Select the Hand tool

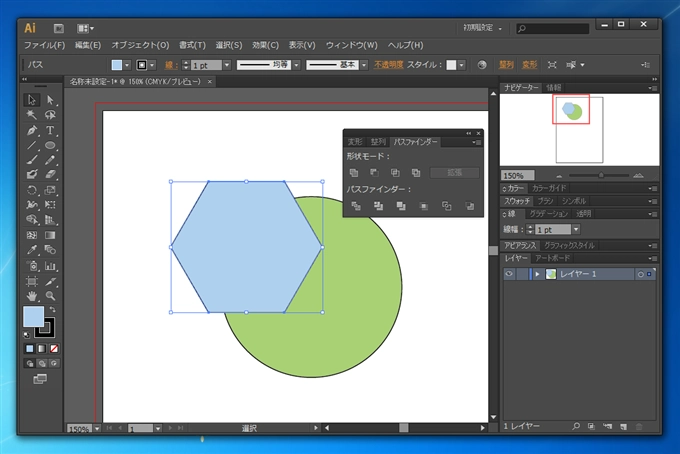coord(32,296)
